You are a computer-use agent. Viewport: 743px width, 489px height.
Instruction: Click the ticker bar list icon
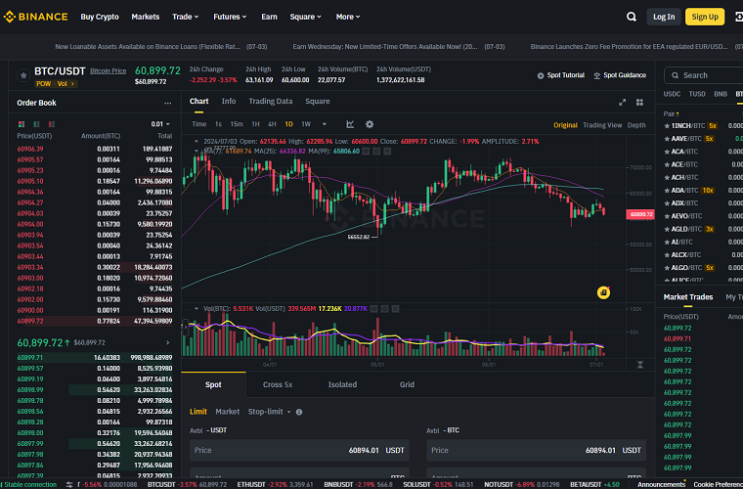pyautogui.click(x=69, y=484)
